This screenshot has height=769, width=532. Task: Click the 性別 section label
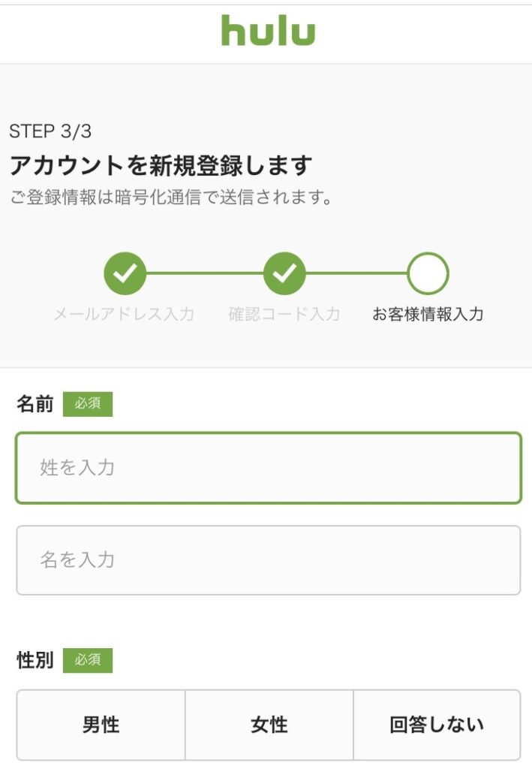pos(35,659)
